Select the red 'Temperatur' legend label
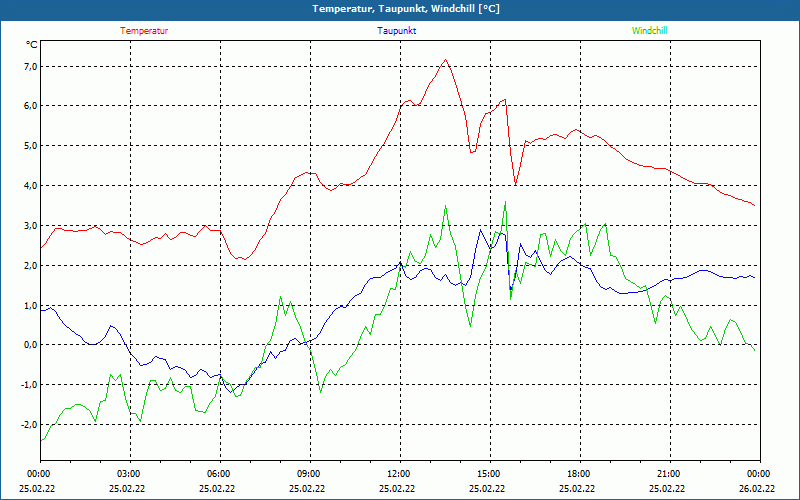Screen dimensions: 800x500 (144, 31)
